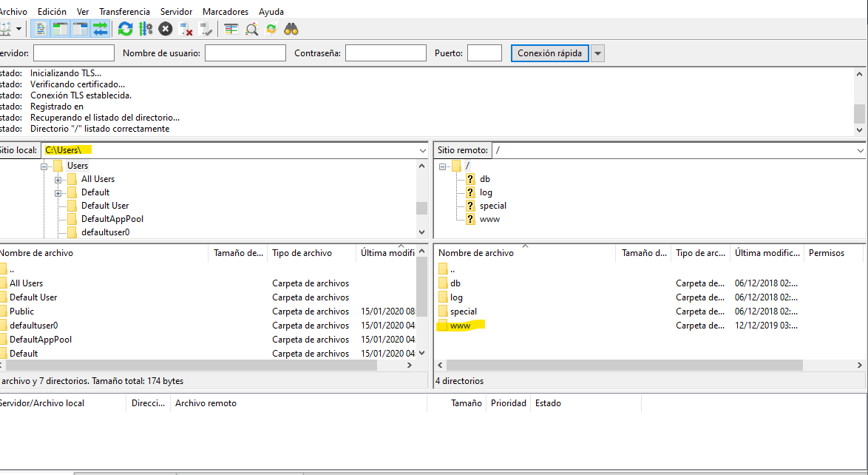Toggle local directory tree display

click(x=60, y=29)
